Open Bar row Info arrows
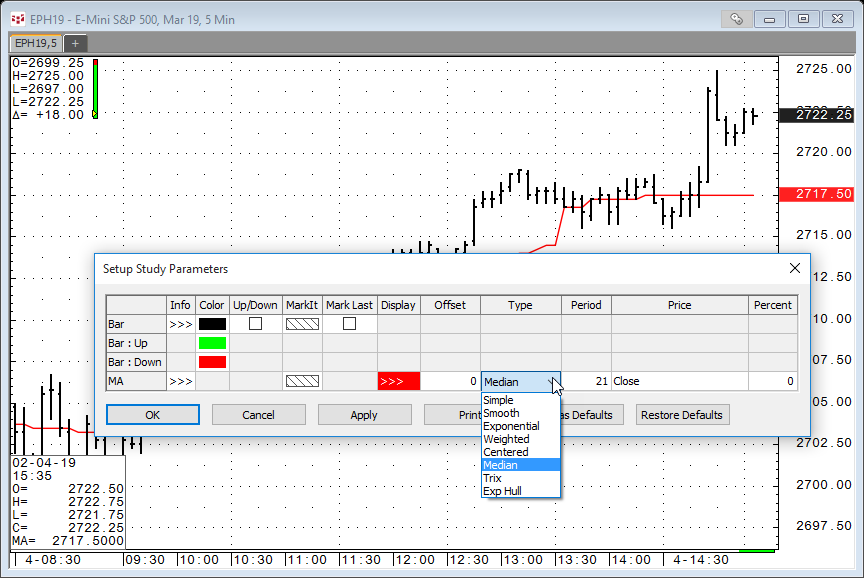This screenshot has height=578, width=864. [180, 324]
